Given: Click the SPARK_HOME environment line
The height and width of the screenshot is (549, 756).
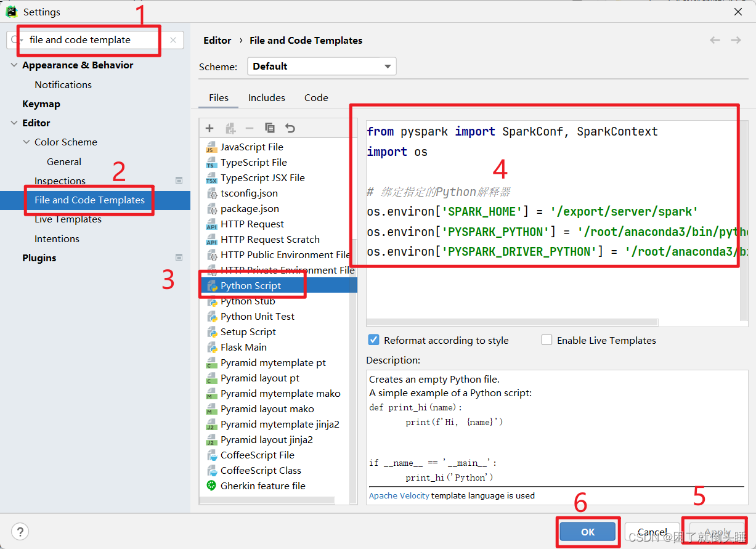Looking at the screenshot, I should pyautogui.click(x=532, y=211).
